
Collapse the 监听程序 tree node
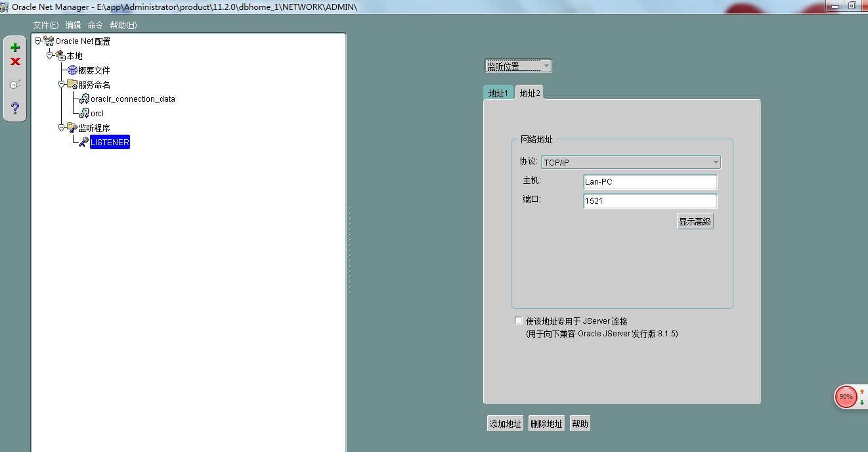(61, 127)
